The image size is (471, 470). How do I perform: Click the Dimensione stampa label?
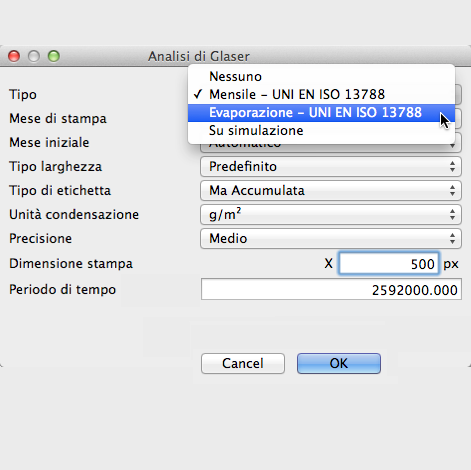pyautogui.click(x=71, y=264)
